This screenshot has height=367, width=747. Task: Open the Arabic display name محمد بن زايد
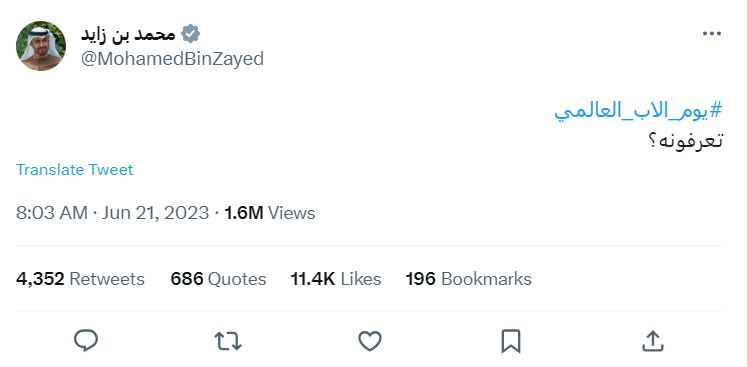(128, 34)
